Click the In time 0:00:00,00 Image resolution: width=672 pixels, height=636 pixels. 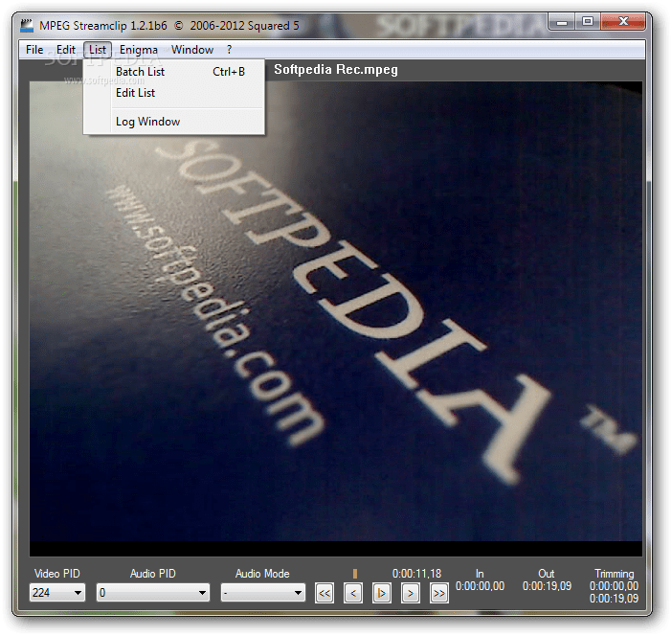click(480, 586)
